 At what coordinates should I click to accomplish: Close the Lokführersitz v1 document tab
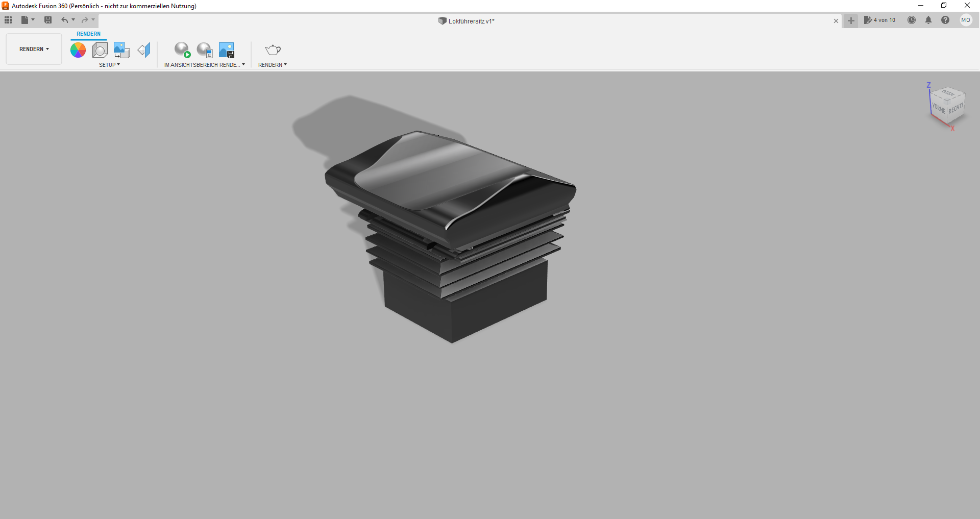[836, 21]
